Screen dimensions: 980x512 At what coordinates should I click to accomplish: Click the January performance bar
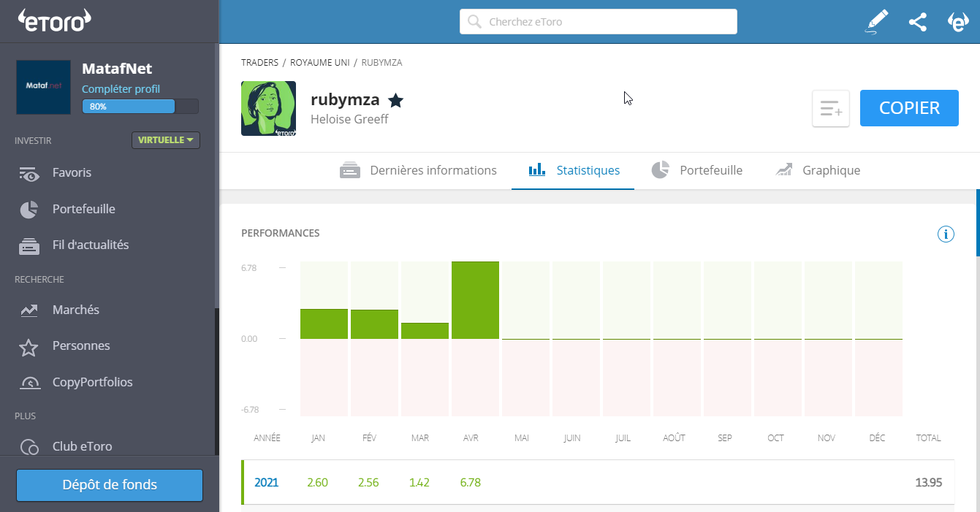coord(324,324)
